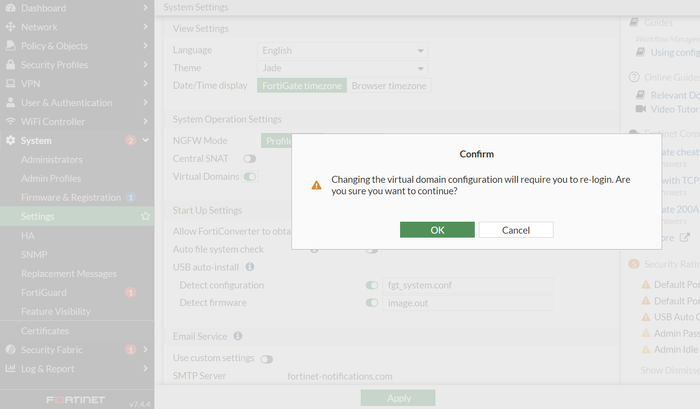Image resolution: width=700 pixels, height=409 pixels.
Task: Toggle the Virtual Domains switch
Action: coord(250,176)
